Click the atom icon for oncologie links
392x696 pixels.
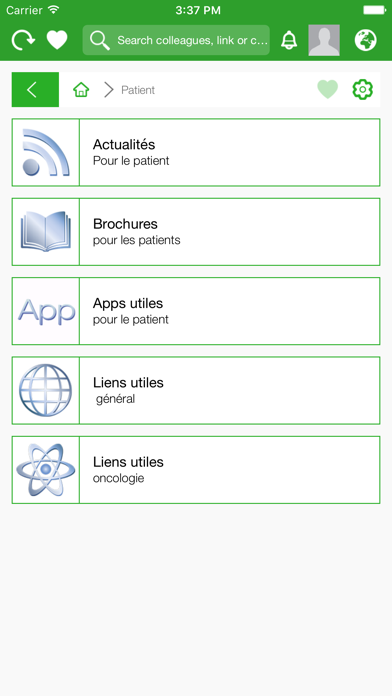click(x=46, y=470)
